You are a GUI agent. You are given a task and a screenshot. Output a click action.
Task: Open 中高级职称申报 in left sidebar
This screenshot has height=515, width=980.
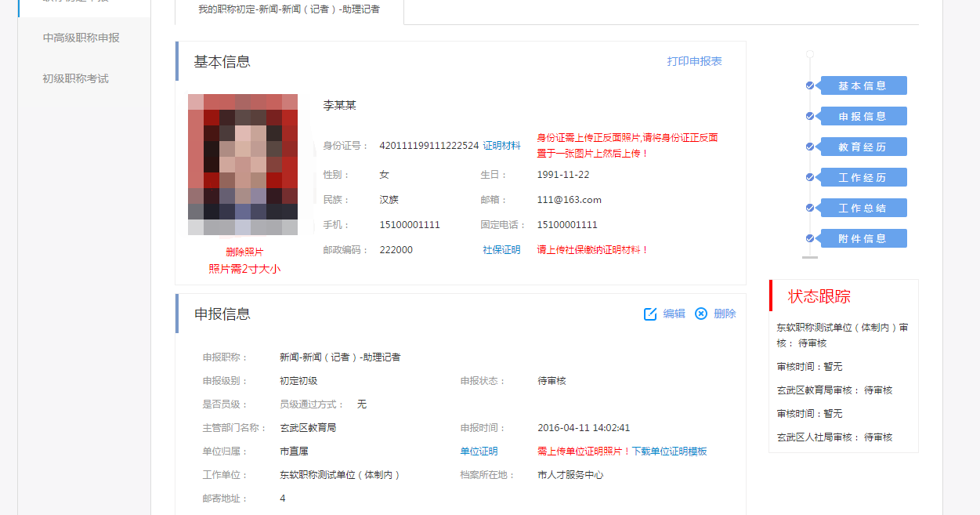point(81,38)
